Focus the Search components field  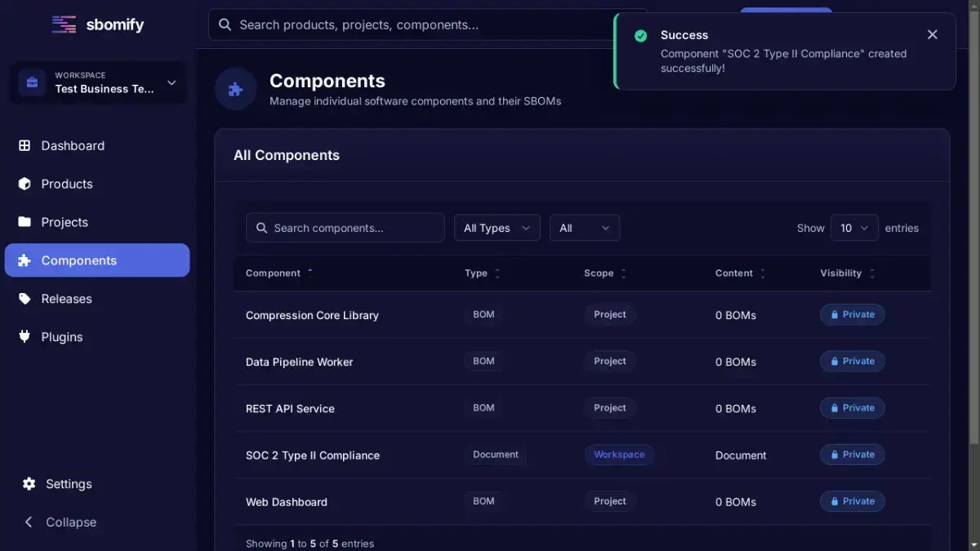pyautogui.click(x=345, y=228)
